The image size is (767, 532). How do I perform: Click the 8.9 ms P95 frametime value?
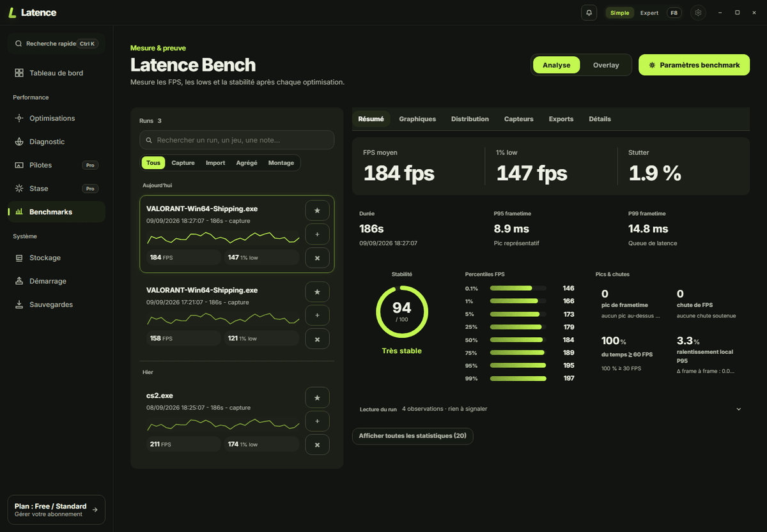pos(511,229)
